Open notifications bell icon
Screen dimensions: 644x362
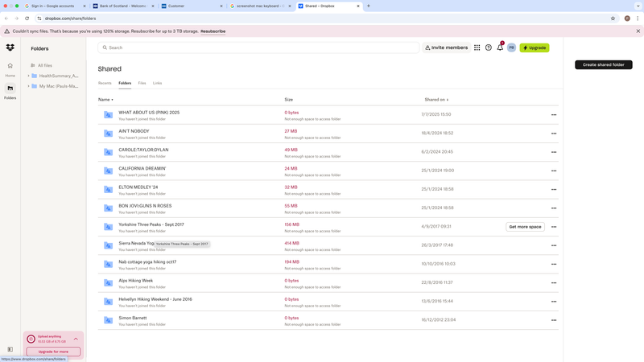coord(500,47)
